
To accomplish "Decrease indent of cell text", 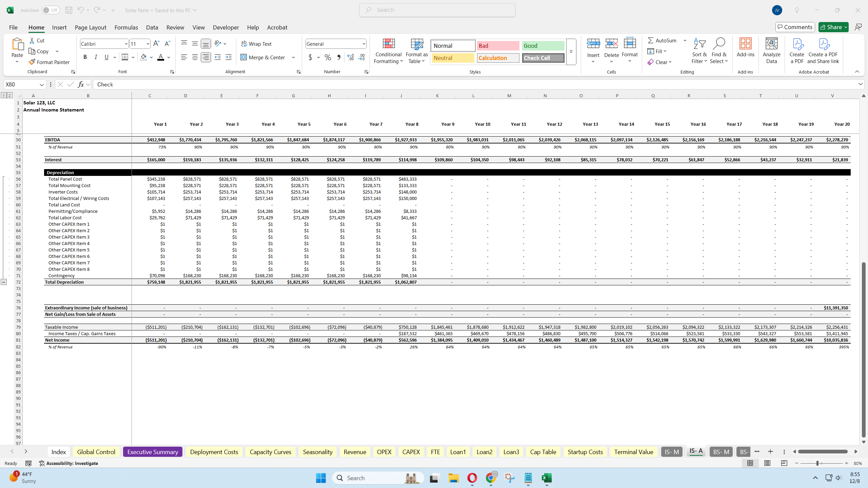I will (218, 57).
